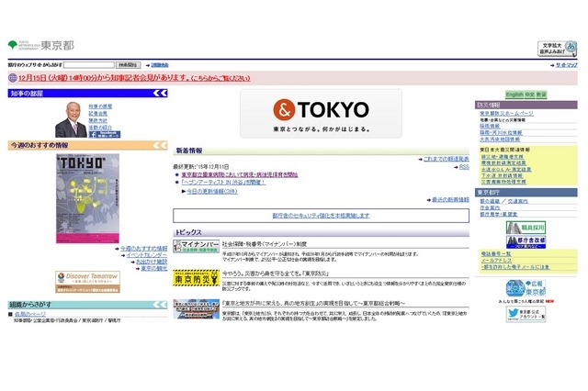Click the globe icon beside the press conference notice
The width and height of the screenshot is (588, 391).
(13, 78)
